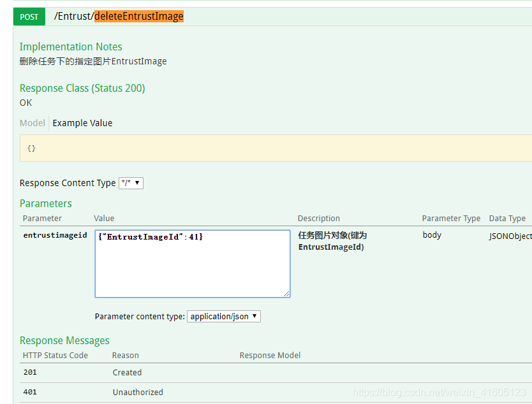Click the textarea resize handle
The height and width of the screenshot is (404, 532).
(286, 294)
